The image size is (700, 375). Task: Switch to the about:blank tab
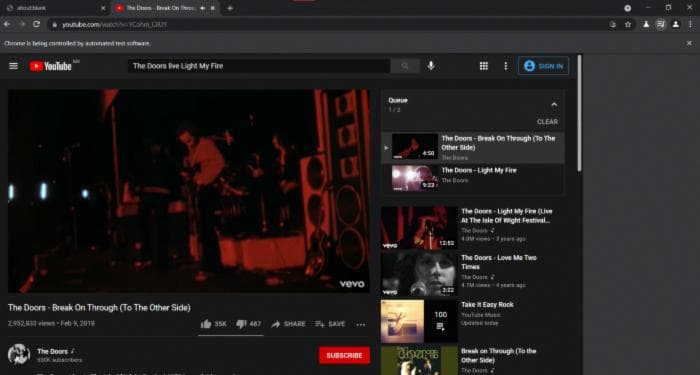(56, 8)
